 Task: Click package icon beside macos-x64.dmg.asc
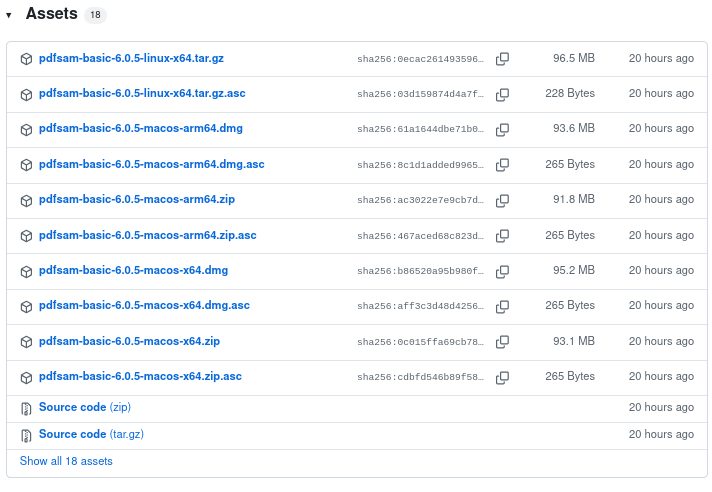coord(26,307)
